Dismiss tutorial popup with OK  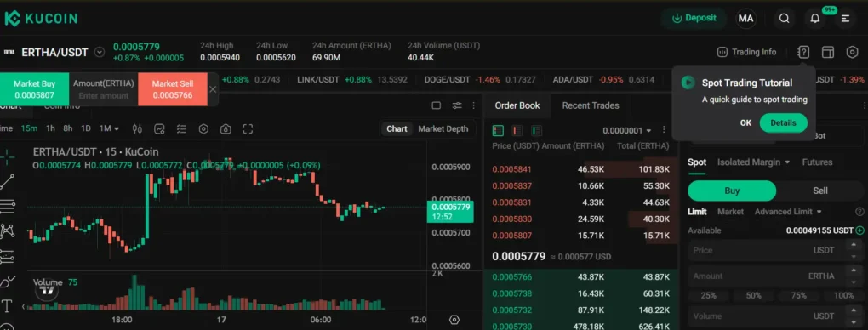pyautogui.click(x=745, y=123)
